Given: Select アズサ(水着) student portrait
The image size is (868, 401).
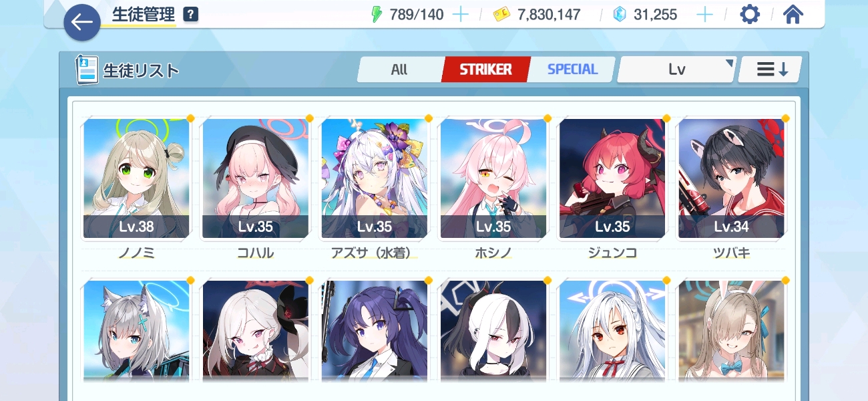Looking at the screenshot, I should (x=375, y=178).
